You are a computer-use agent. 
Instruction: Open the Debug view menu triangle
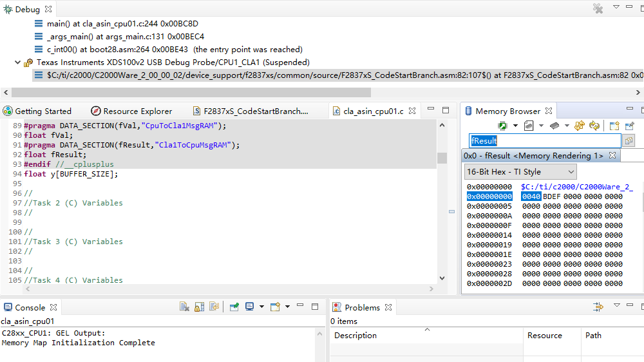click(x=616, y=7)
